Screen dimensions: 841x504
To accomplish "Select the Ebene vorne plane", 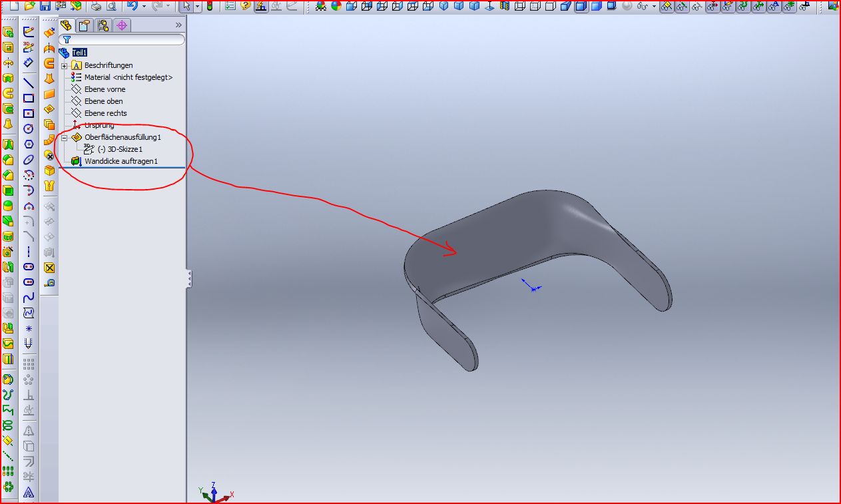I will (x=105, y=89).
